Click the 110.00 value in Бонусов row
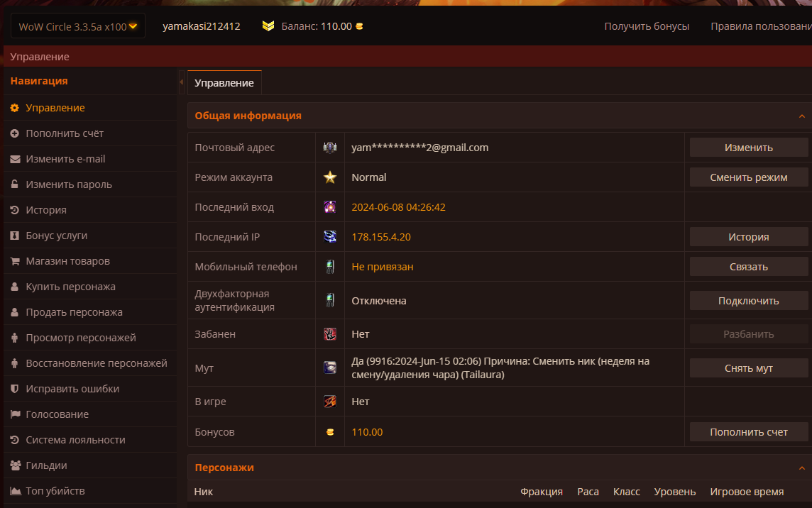 367,432
